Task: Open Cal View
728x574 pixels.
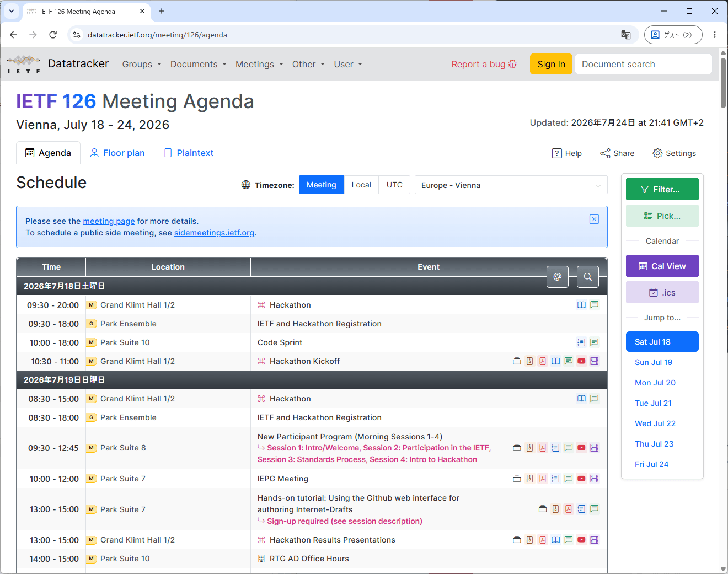Action: tap(662, 266)
